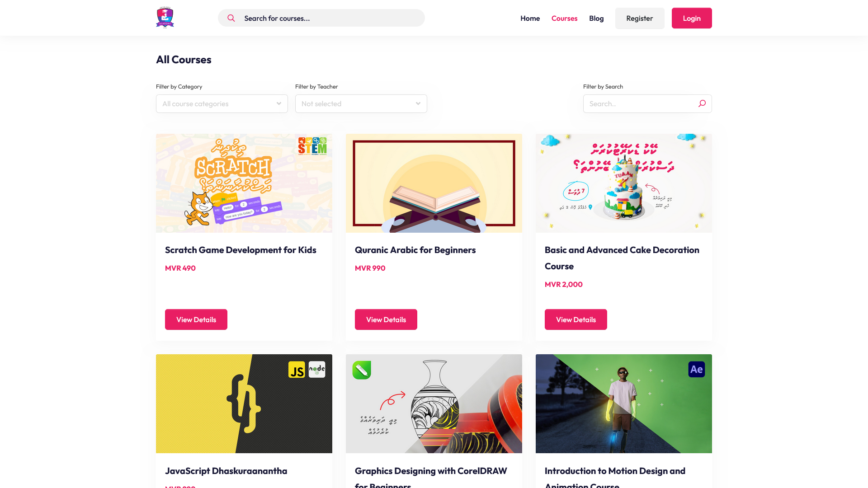This screenshot has width=868, height=488.
Task: Open the Quranic Arabic course thumbnail
Action: click(434, 183)
